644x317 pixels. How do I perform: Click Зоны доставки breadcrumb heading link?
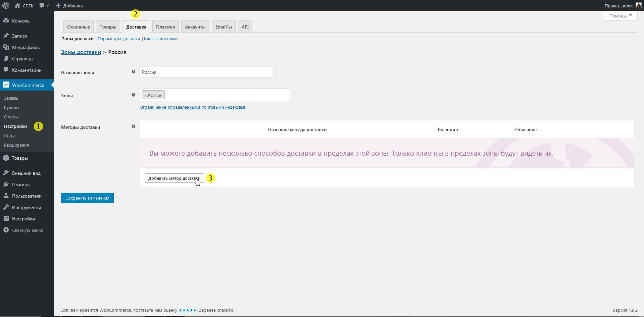81,52
